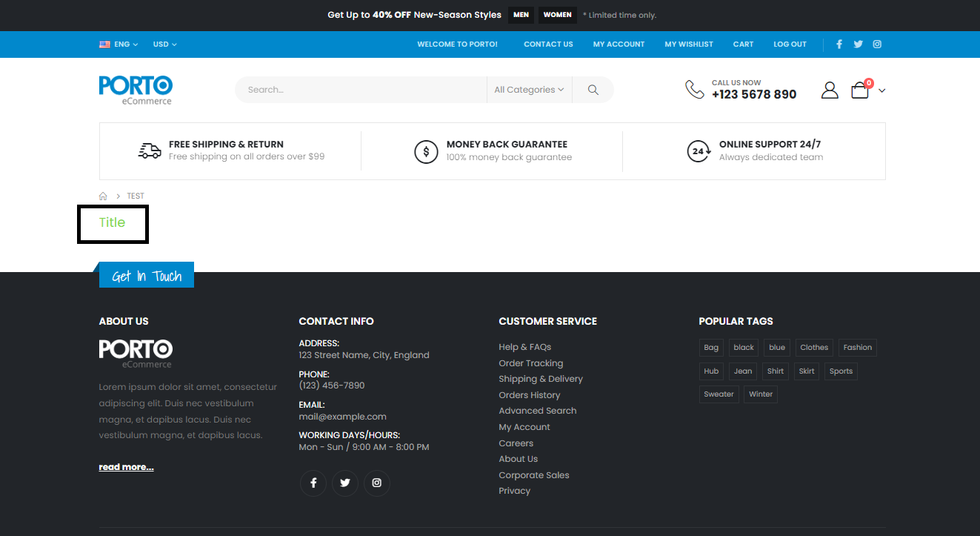Select the blue tag
Screen dimensions: 980x536
pos(777,348)
